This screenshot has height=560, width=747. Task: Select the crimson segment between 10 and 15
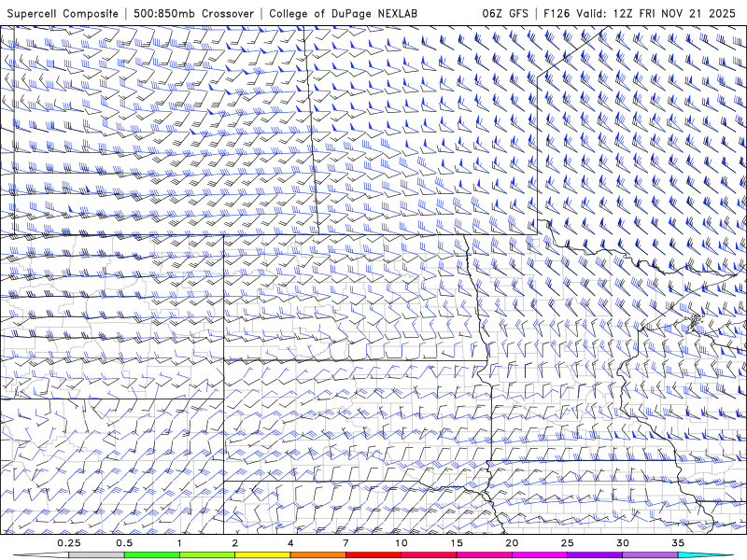click(x=429, y=555)
